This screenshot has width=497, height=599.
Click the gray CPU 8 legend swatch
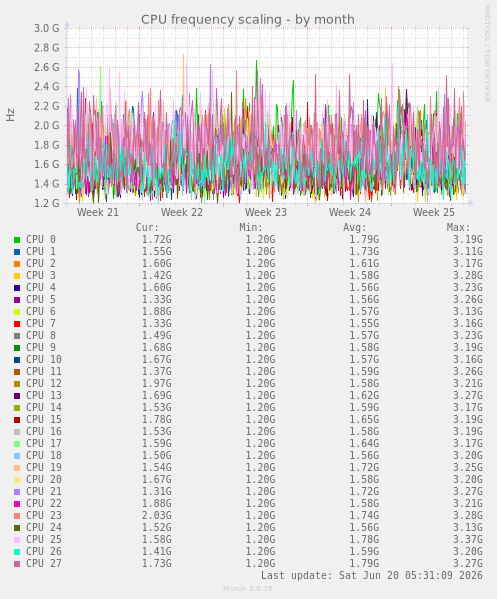pyautogui.click(x=17, y=336)
